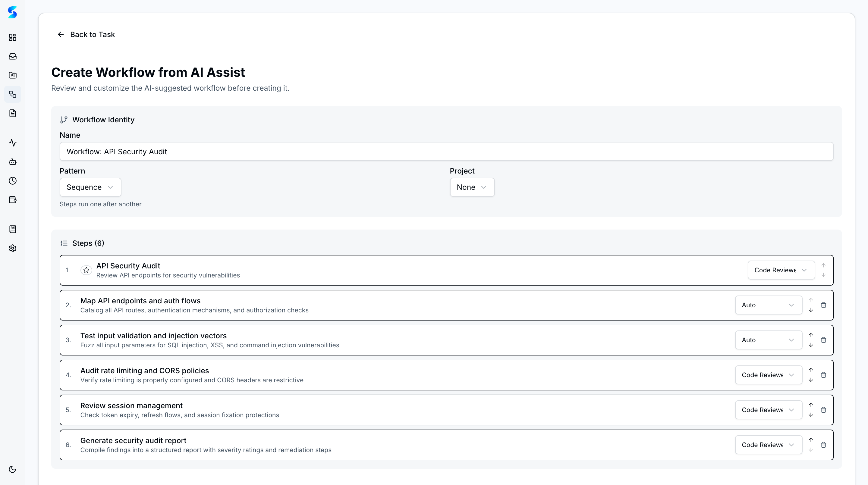
Task: Select the history clock icon in sidebar
Action: (12, 181)
